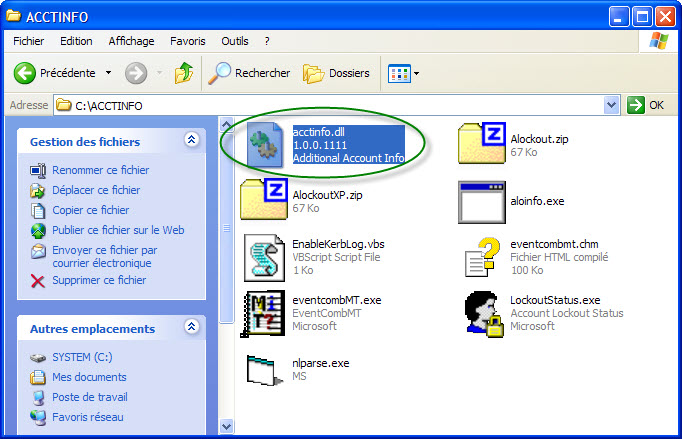
Task: Select the eventcombmt.chm help file icon
Action: coord(482,257)
